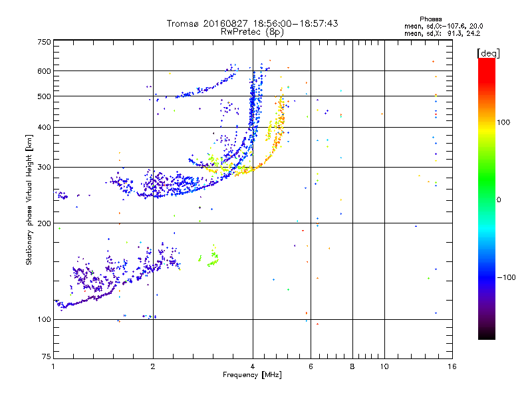The height and width of the screenshot is (399, 532).
Task: Click the y-axis tick label "750"
Action: (x=44, y=42)
